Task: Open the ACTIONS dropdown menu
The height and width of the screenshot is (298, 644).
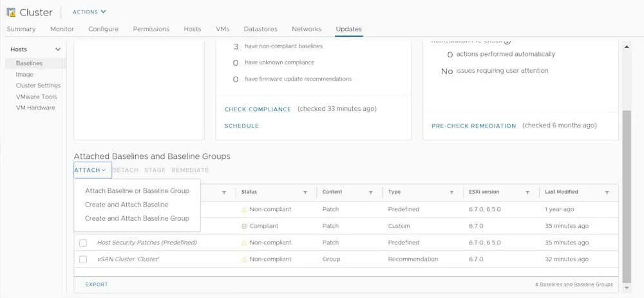Action: pos(89,12)
